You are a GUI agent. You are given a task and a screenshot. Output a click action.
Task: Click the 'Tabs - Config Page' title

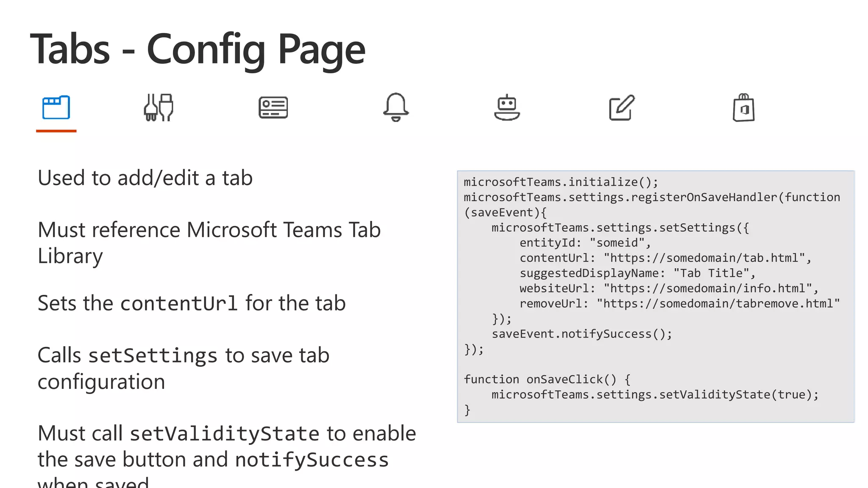click(x=198, y=50)
